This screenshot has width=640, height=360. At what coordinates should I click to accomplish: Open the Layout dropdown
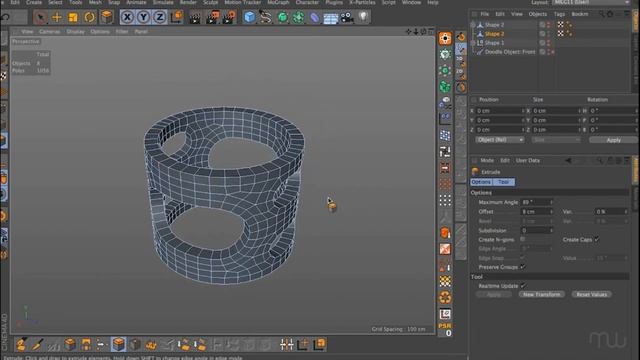[x=591, y=2]
